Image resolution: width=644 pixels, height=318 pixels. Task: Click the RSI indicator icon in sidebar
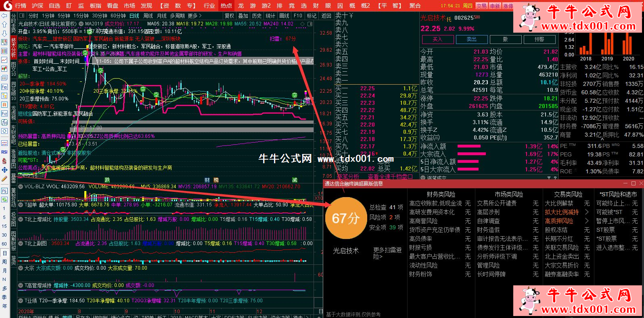click(x=4, y=152)
